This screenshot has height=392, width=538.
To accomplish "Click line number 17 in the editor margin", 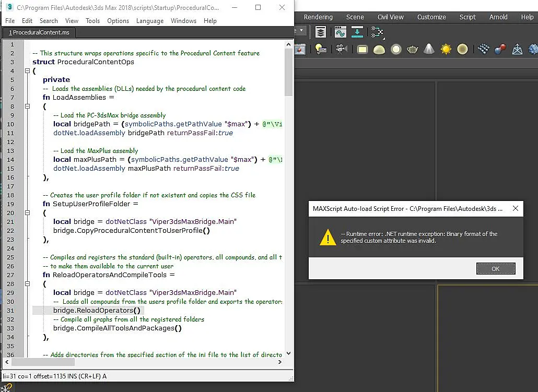I will coord(10,186).
